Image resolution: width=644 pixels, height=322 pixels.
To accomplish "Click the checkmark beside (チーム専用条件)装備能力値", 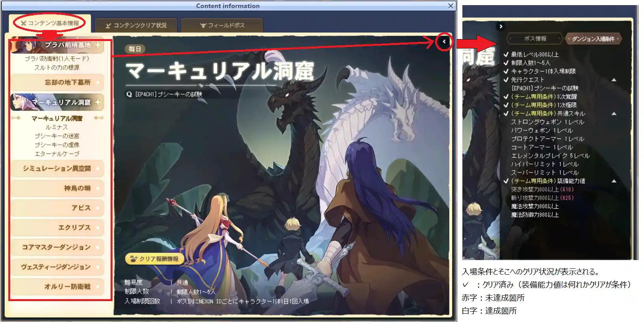I will (506, 181).
